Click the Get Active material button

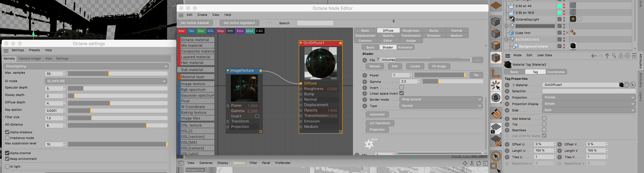pos(195,23)
